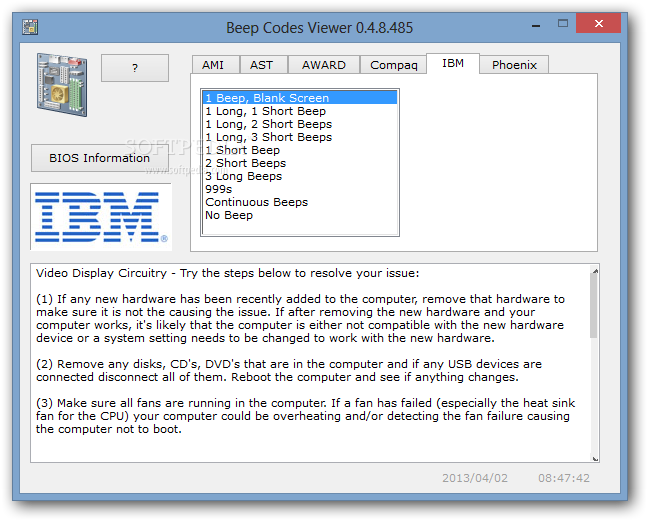Image resolution: width=648 pixels, height=521 pixels.
Task: Select "2 Short Beeps" entry
Action: 300,163
